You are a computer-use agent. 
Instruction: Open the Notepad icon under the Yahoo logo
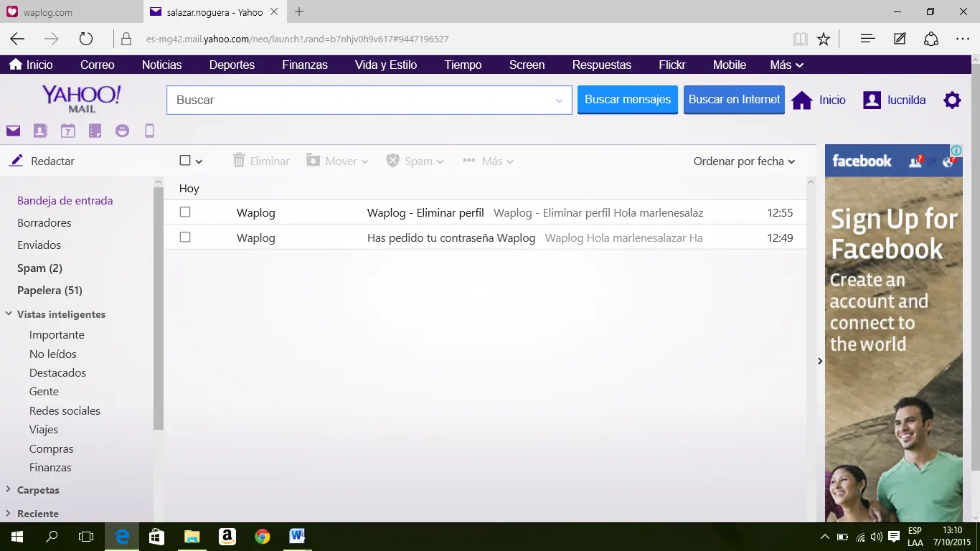coord(95,131)
